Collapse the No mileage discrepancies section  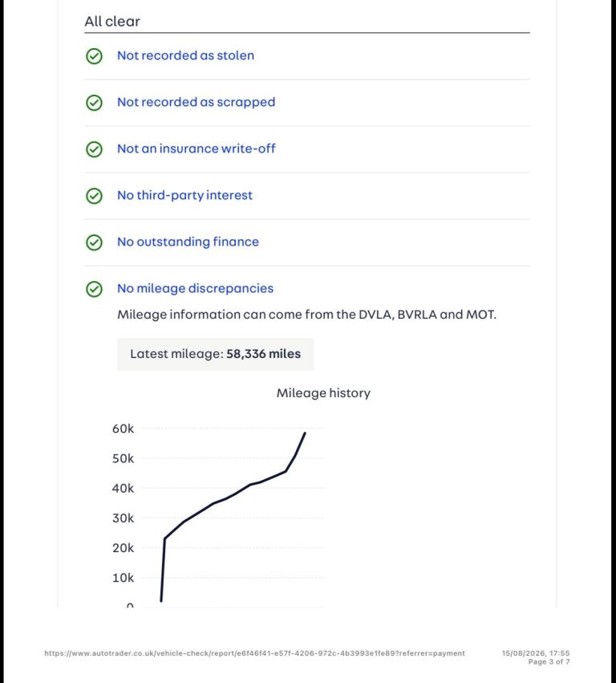click(195, 289)
